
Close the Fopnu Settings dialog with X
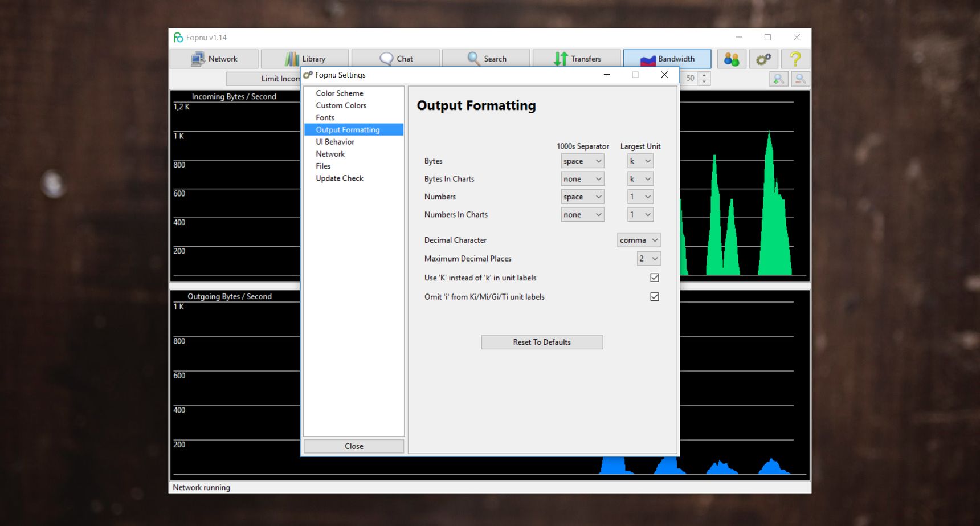(664, 75)
